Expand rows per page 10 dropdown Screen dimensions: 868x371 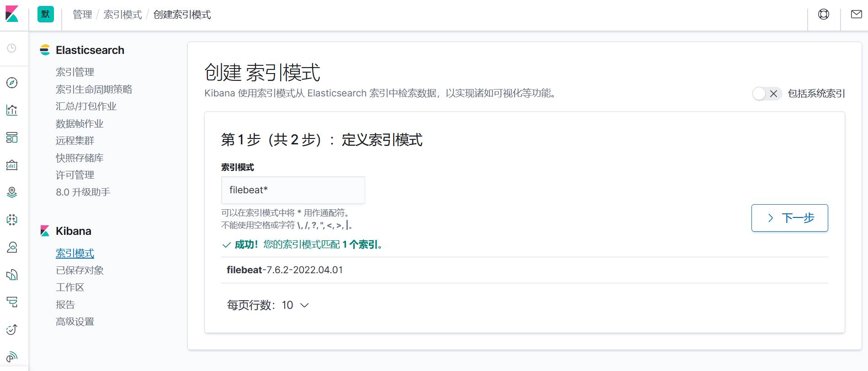tap(268, 305)
